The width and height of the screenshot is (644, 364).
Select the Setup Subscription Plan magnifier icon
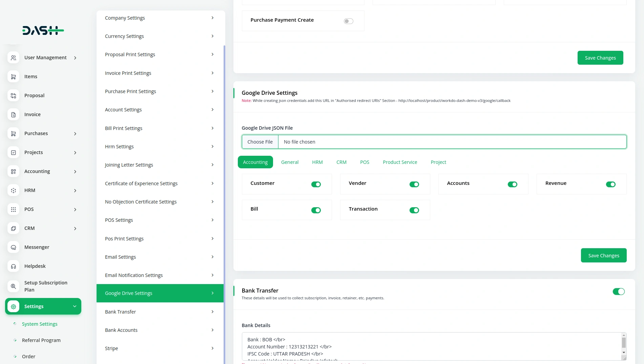click(13, 286)
